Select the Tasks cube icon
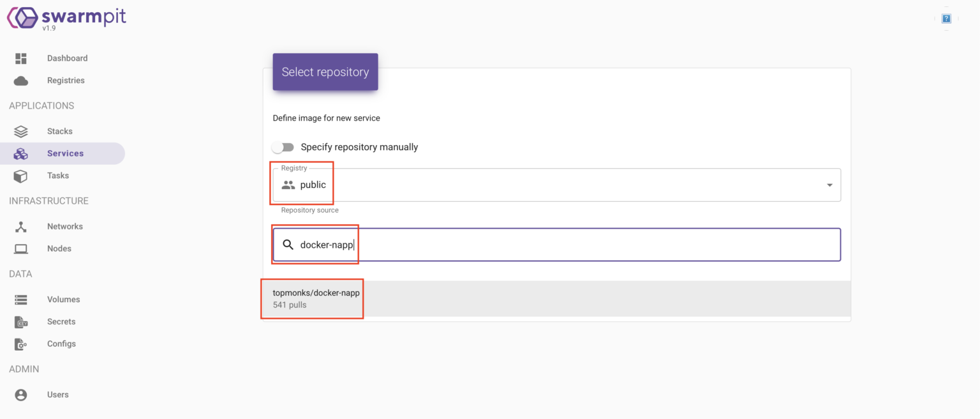The image size is (980, 419). click(x=21, y=176)
